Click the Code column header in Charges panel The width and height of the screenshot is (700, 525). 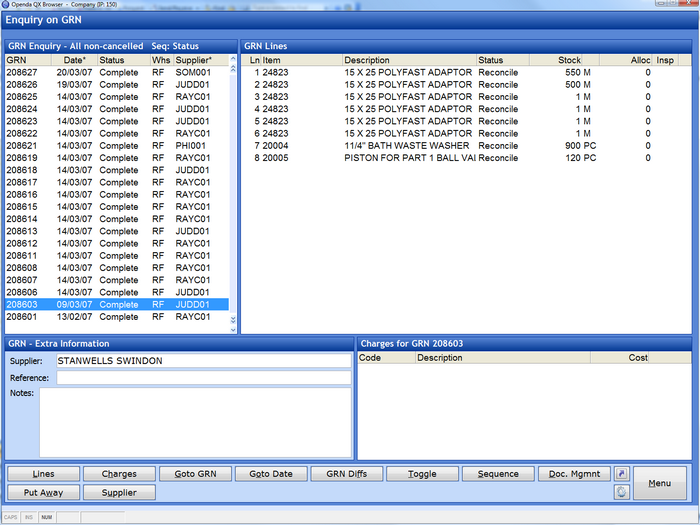click(x=387, y=358)
